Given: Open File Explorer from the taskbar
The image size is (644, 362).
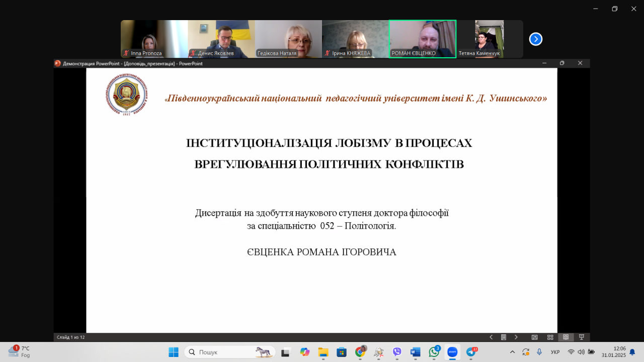Looking at the screenshot, I should point(323,352).
